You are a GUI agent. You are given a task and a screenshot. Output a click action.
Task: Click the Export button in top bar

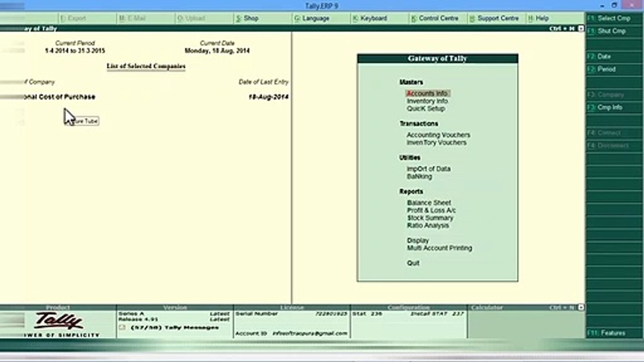pos(87,18)
